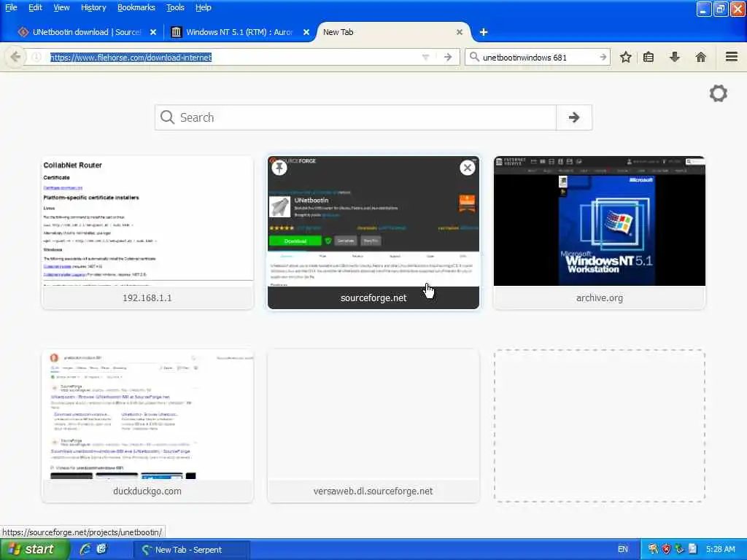
Task: Open the hamburger menu button
Action: click(732, 57)
